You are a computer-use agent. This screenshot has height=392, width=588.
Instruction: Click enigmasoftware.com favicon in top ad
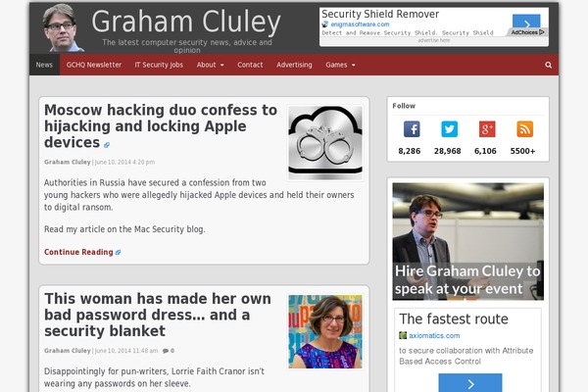(325, 24)
